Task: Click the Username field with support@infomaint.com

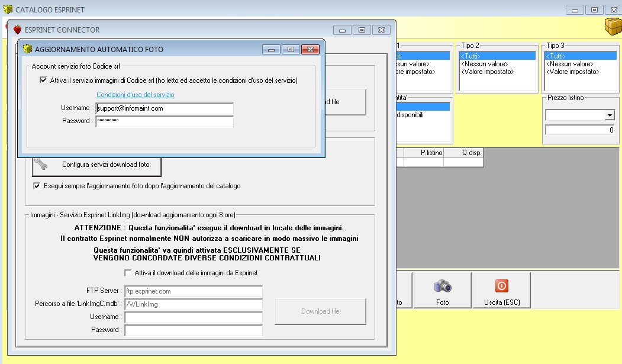Action: [164, 108]
